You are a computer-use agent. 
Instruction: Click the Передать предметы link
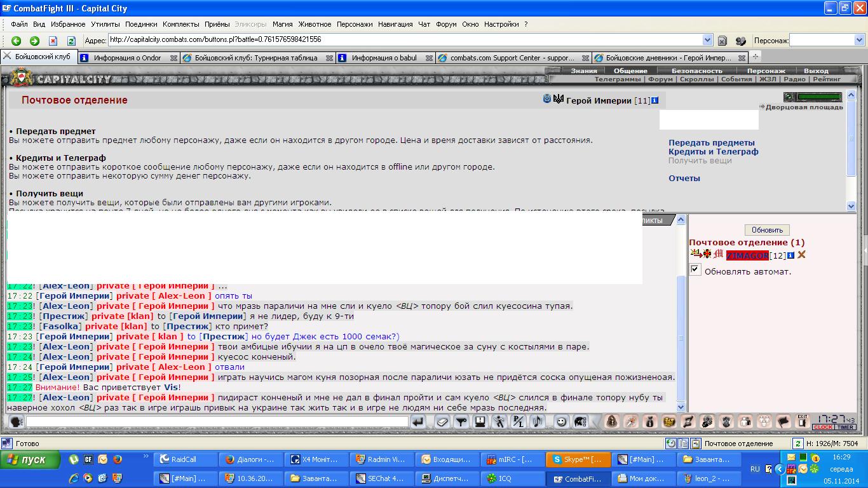[712, 143]
